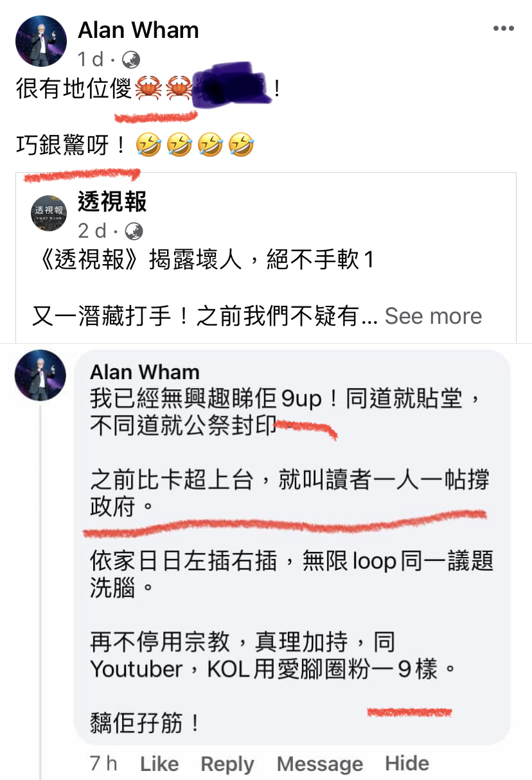
Task: Tap the first crab emoji in post
Action: coord(149,88)
